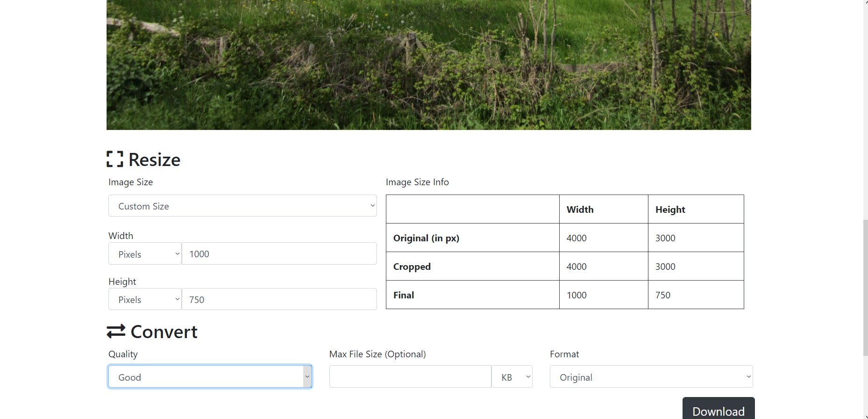
Task: Click the Height label above the unit dropdown
Action: pos(122,282)
